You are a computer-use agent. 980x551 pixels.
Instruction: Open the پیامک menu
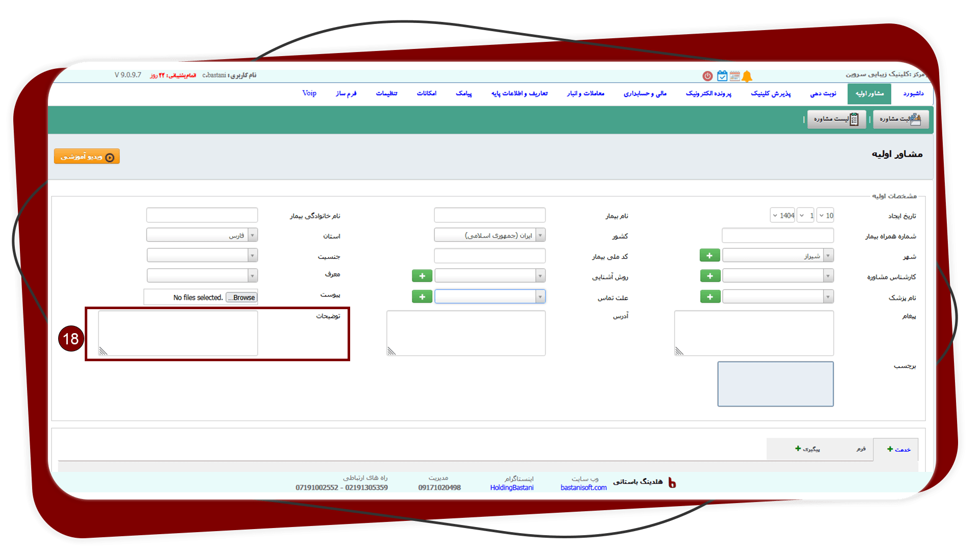(x=464, y=94)
